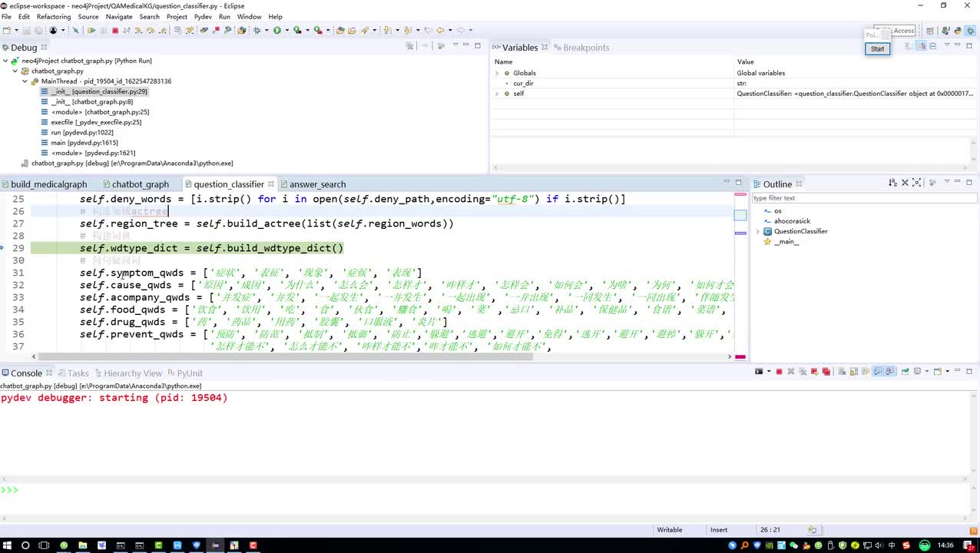Viewport: 980px width, 553px height.
Task: Click the red Terminate button in main toolbar
Action: click(115, 31)
